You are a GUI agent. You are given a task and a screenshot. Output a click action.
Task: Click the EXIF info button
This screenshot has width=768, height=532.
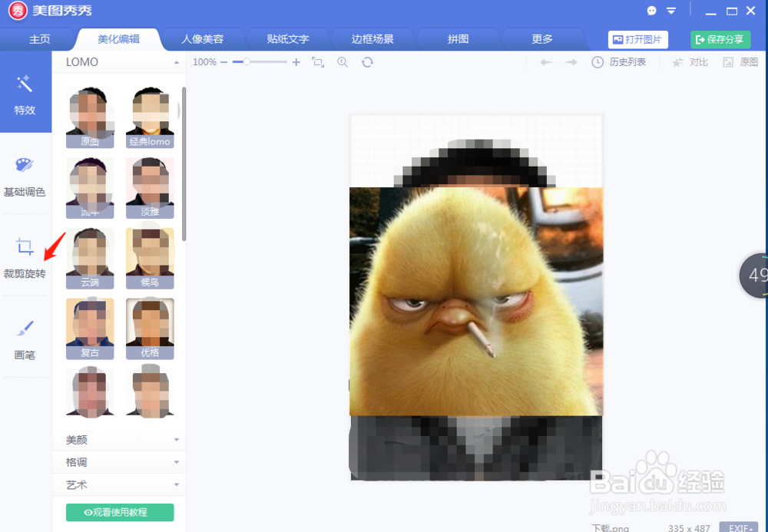[738, 527]
